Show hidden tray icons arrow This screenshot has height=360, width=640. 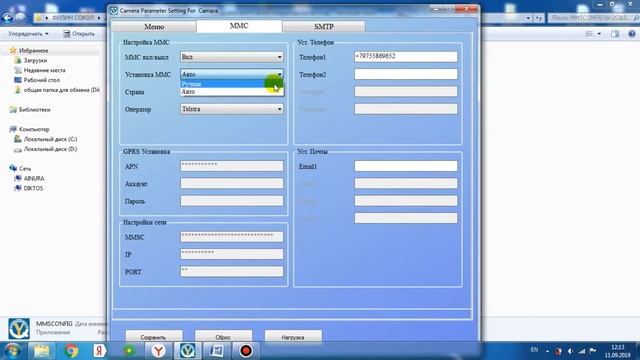tap(547, 351)
